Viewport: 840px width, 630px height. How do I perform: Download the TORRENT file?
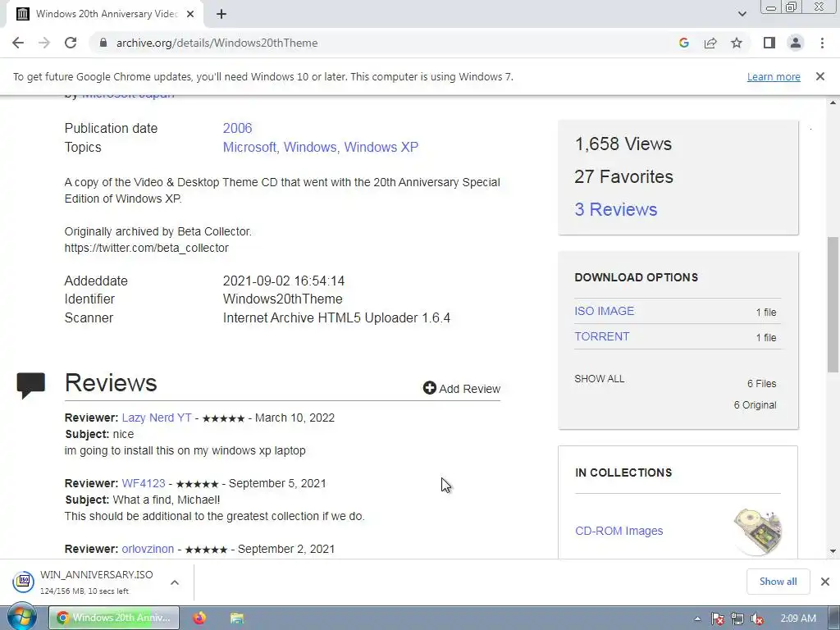(601, 336)
